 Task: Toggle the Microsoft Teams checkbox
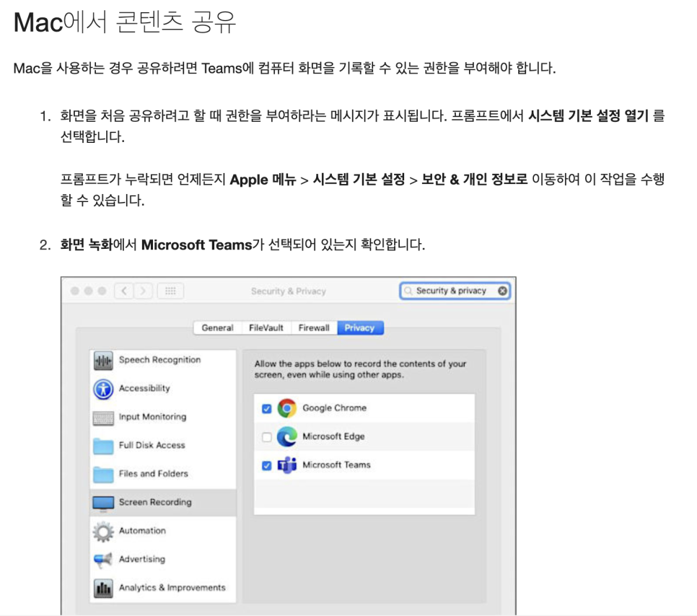(x=267, y=465)
